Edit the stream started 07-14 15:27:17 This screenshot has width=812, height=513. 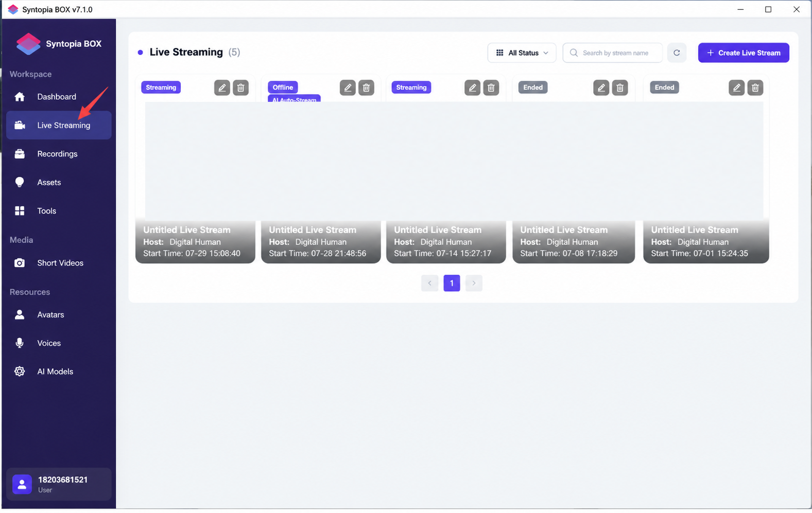[x=472, y=87]
